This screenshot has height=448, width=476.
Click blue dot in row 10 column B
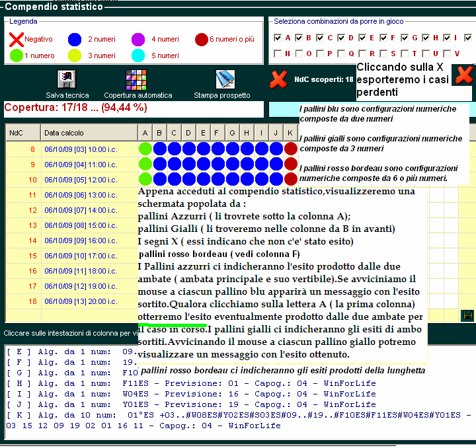click(159, 179)
